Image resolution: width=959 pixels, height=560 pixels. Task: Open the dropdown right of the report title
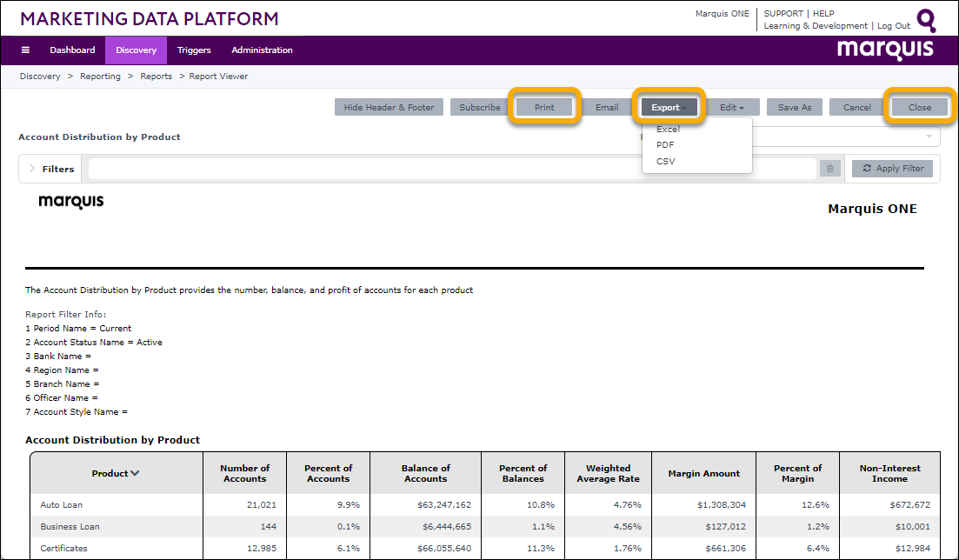pos(929,137)
